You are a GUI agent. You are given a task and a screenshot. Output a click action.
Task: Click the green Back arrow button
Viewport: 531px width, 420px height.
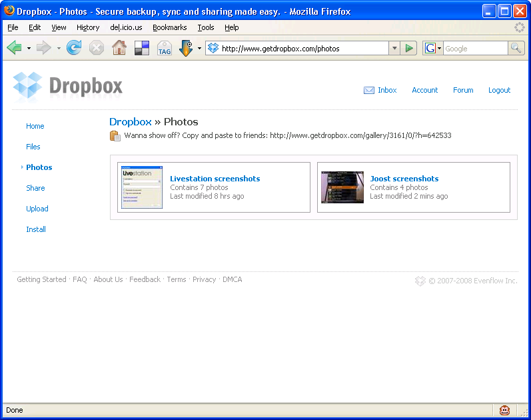14,48
